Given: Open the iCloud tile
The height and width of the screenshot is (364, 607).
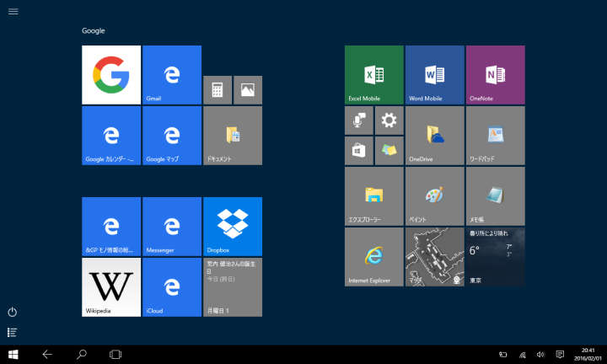Looking at the screenshot, I should click(x=172, y=287).
